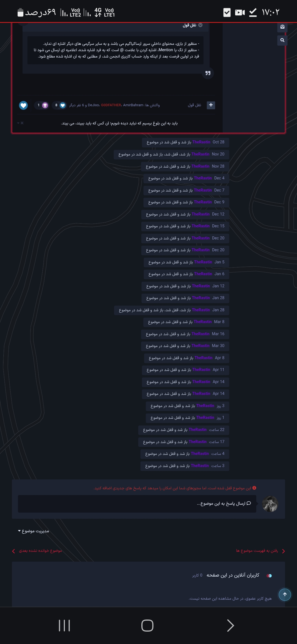This screenshot has width=297, height=644.
Task: Click the نقل قول link beside plus button
Action: (194, 105)
